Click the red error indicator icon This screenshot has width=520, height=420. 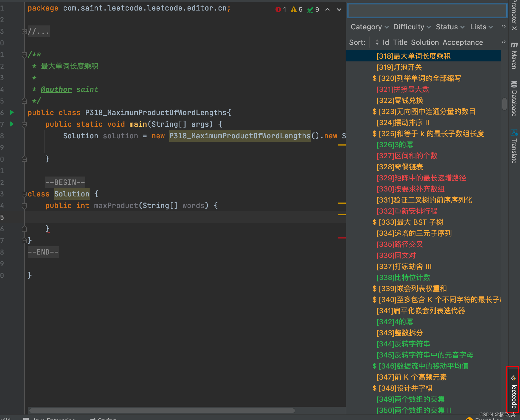278,10
